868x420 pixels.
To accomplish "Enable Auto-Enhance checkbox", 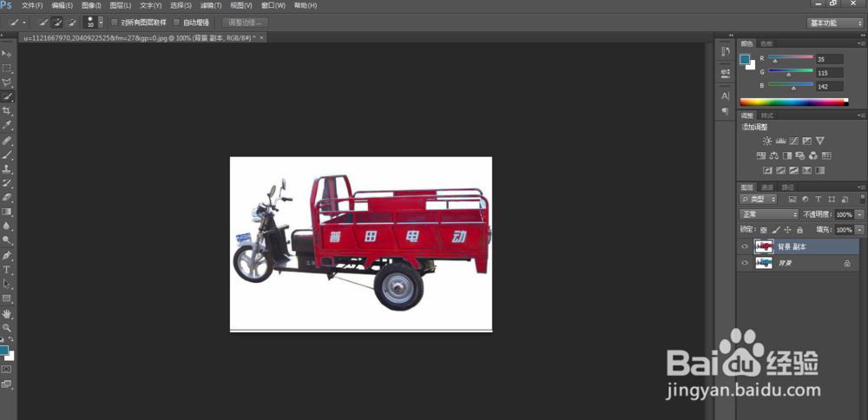I will click(176, 23).
